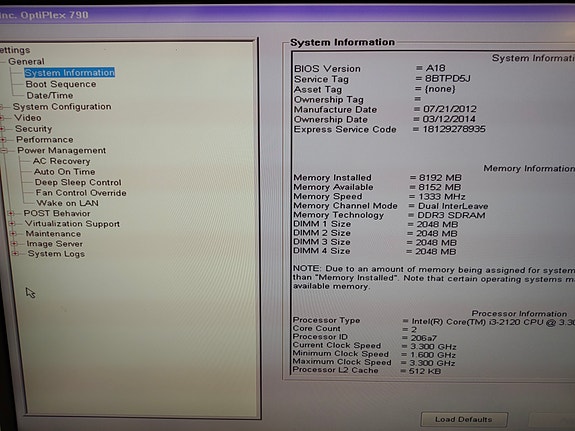This screenshot has height=431, width=575.
Task: Expand the System Configuration node
Action: point(1,107)
